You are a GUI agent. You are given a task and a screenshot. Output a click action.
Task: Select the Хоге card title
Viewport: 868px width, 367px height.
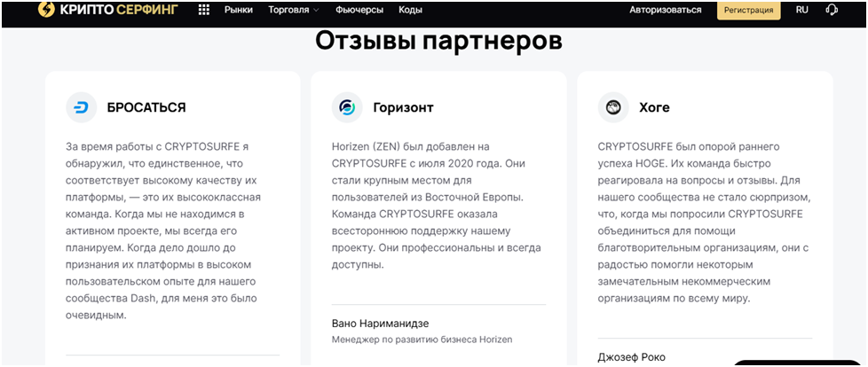(654, 108)
